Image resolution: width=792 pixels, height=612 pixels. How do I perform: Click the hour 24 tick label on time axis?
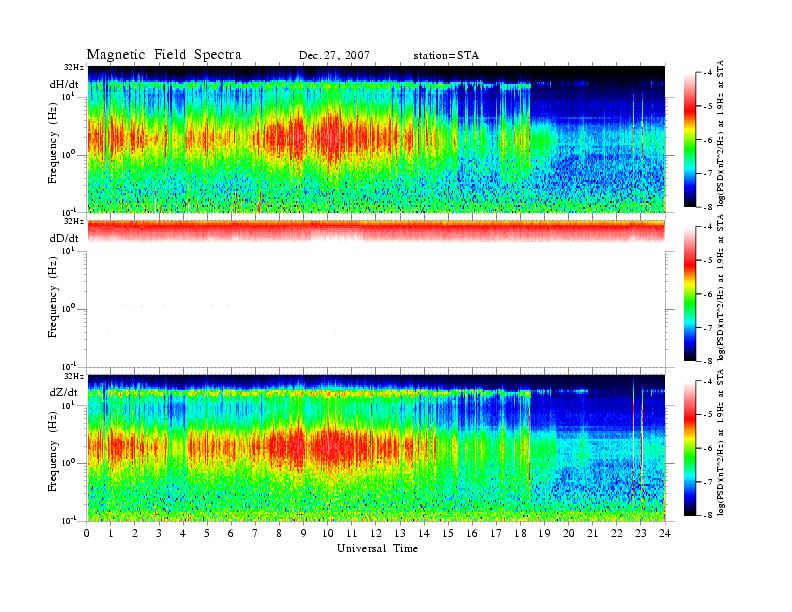tap(664, 533)
